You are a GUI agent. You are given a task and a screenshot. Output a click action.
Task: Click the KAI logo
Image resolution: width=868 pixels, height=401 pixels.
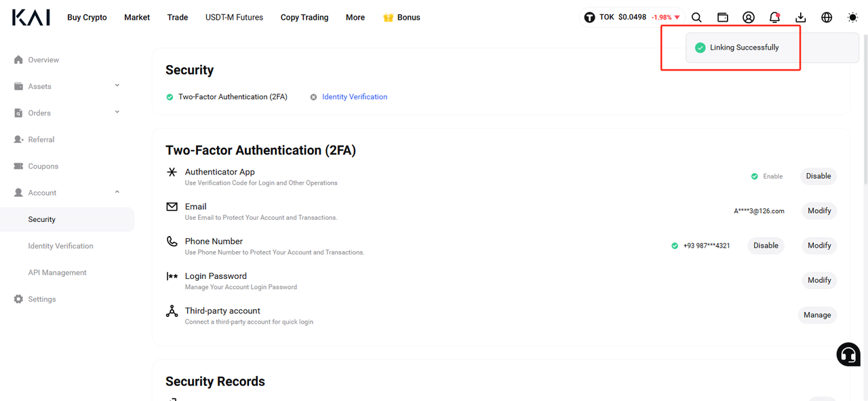pyautogui.click(x=31, y=18)
